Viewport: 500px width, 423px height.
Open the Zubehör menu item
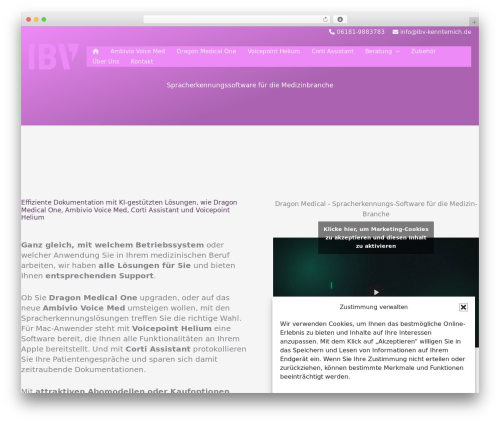point(423,51)
